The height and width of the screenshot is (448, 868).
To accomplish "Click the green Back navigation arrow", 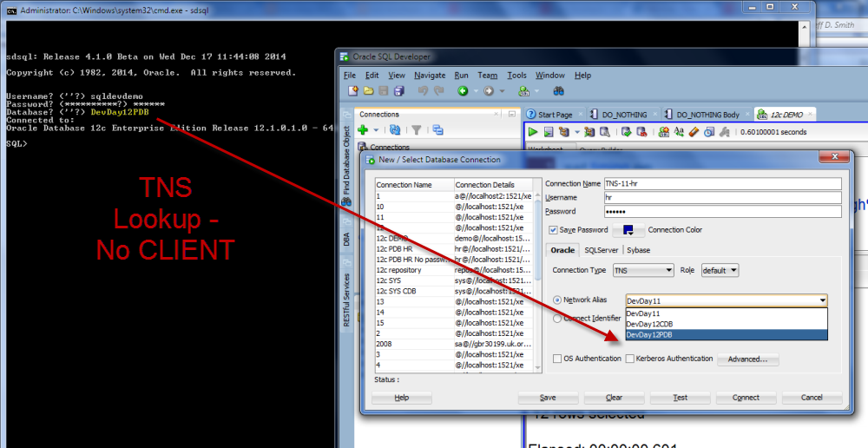I will 463,91.
